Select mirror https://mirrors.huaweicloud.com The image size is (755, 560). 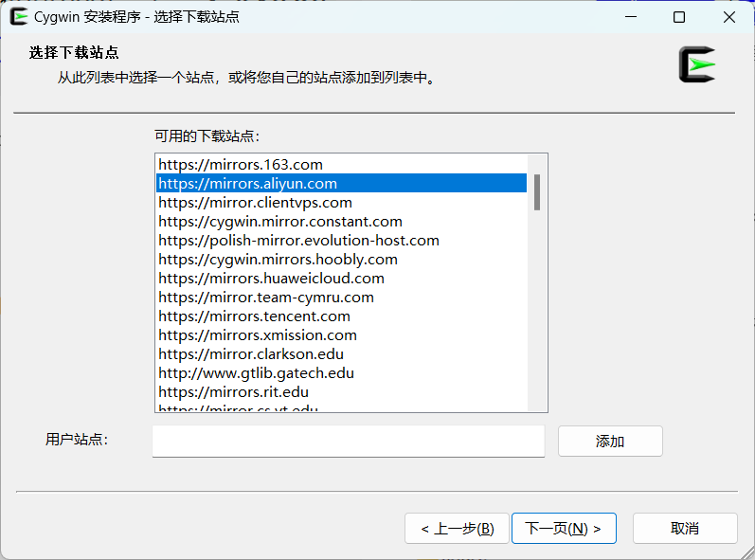pyautogui.click(x=341, y=278)
